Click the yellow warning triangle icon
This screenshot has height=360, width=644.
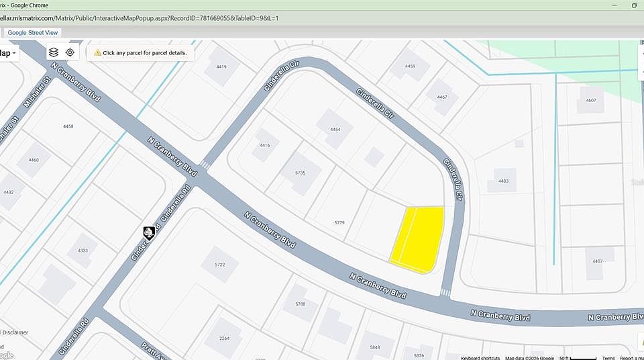point(98,52)
